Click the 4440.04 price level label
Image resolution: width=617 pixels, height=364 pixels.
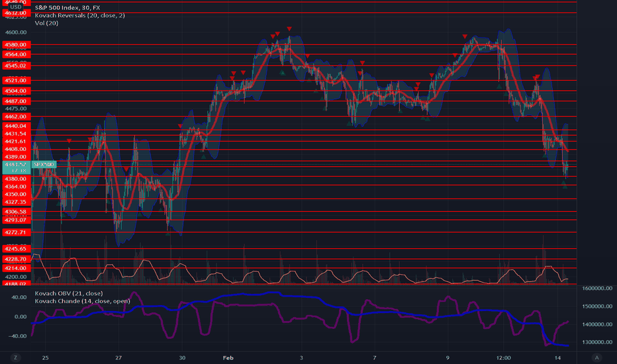[16, 126]
